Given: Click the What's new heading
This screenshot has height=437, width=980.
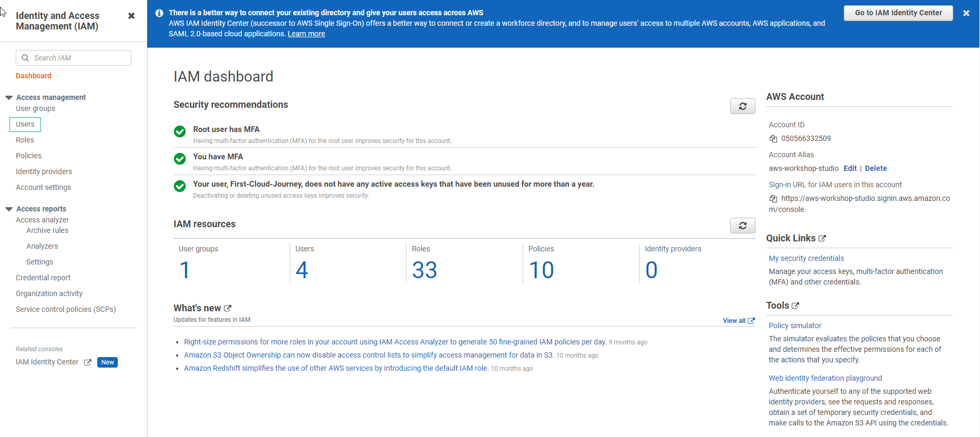Looking at the screenshot, I should point(197,308).
